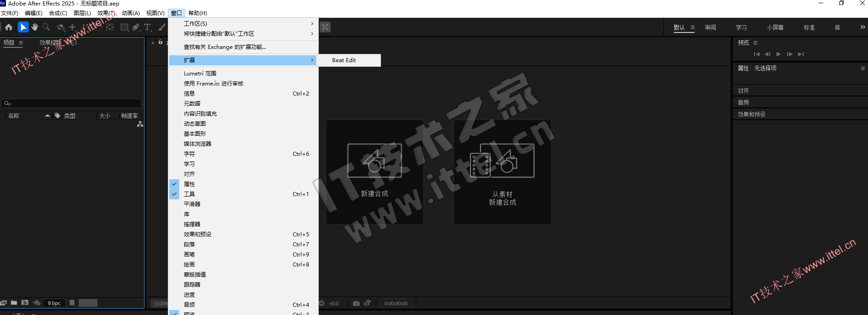Click the 8 bpc color depth button
868x315 pixels.
pos(54,303)
